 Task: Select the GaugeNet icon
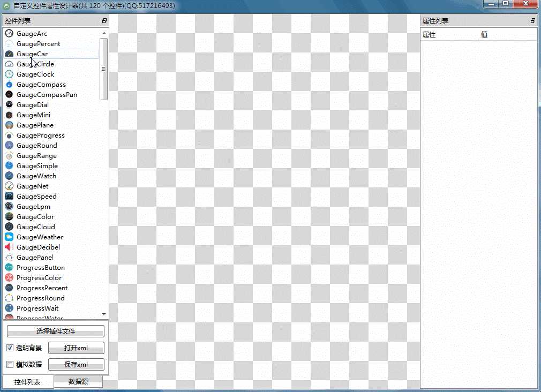tap(9, 186)
